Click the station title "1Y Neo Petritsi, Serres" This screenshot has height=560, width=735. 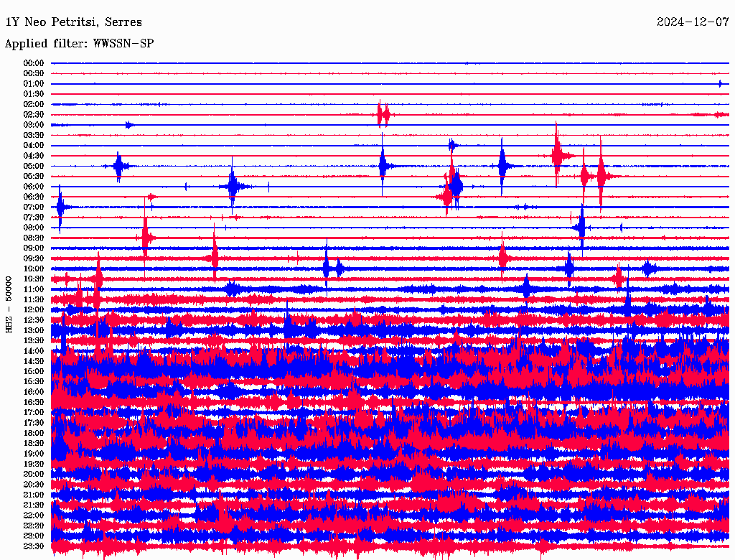(x=73, y=22)
